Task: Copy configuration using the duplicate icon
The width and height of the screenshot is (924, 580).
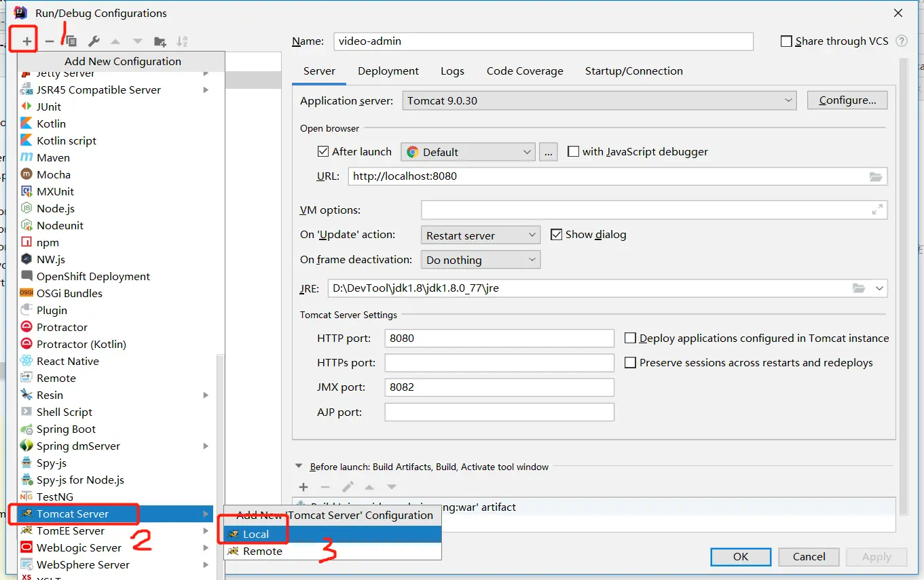Action: [71, 41]
